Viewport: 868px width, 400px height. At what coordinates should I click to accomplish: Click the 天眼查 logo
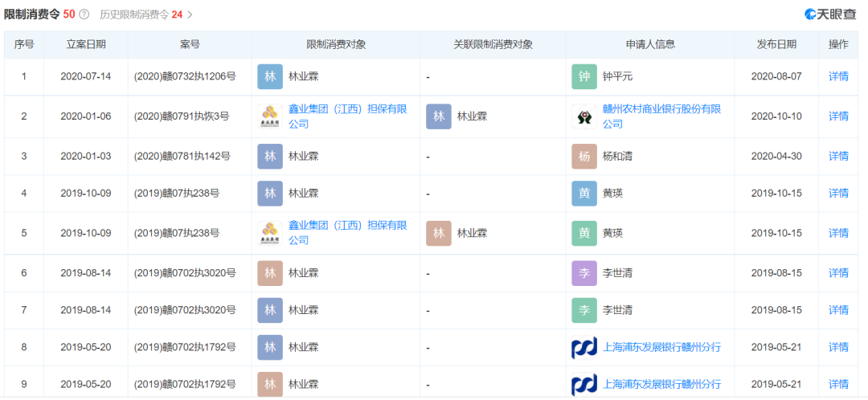829,15
